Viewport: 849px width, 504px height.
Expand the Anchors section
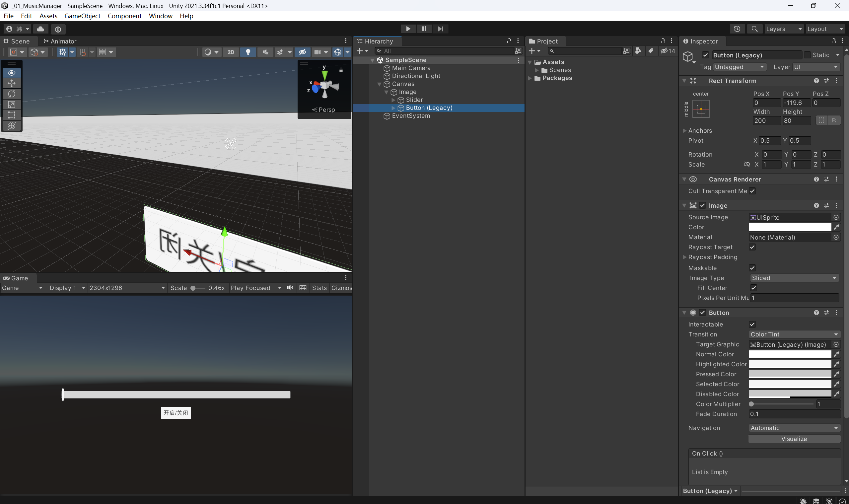pos(685,131)
